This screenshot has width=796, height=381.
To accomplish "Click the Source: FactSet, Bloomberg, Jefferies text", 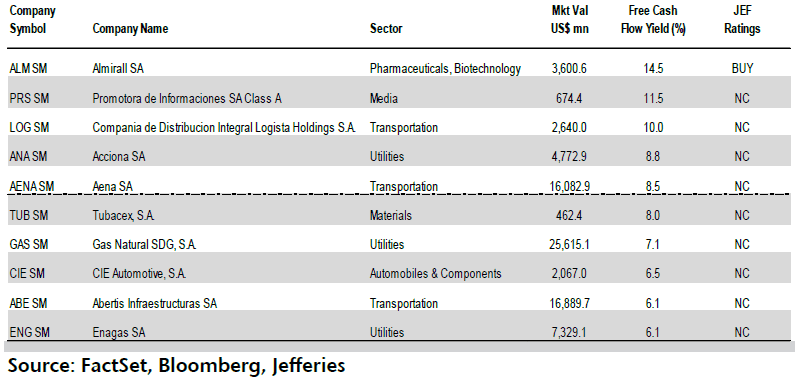I will tap(177, 365).
